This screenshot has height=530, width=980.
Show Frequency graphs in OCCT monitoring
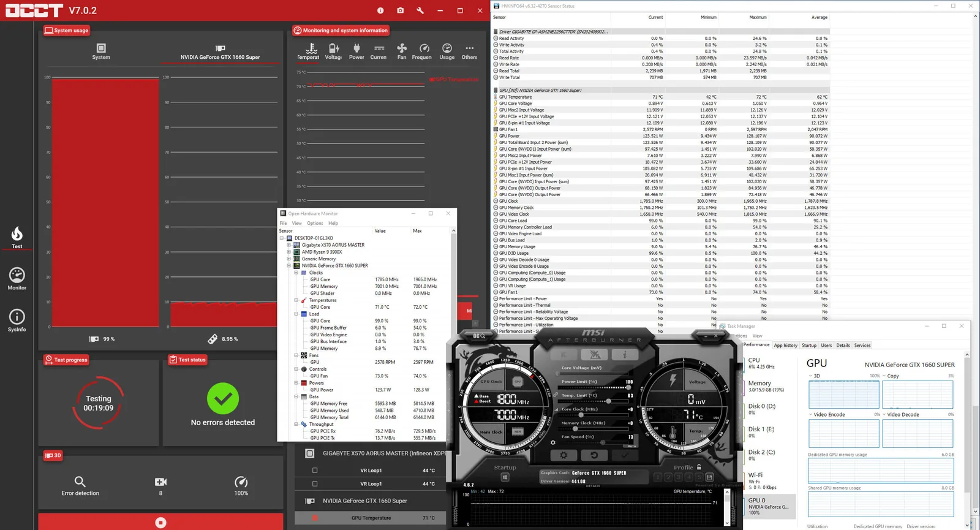tap(423, 51)
